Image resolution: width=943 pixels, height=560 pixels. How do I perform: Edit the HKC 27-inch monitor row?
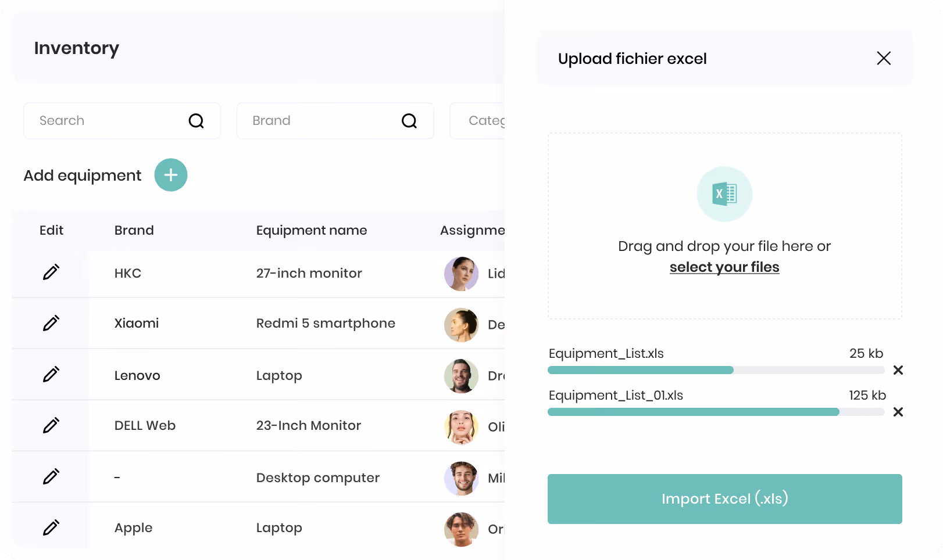click(51, 272)
